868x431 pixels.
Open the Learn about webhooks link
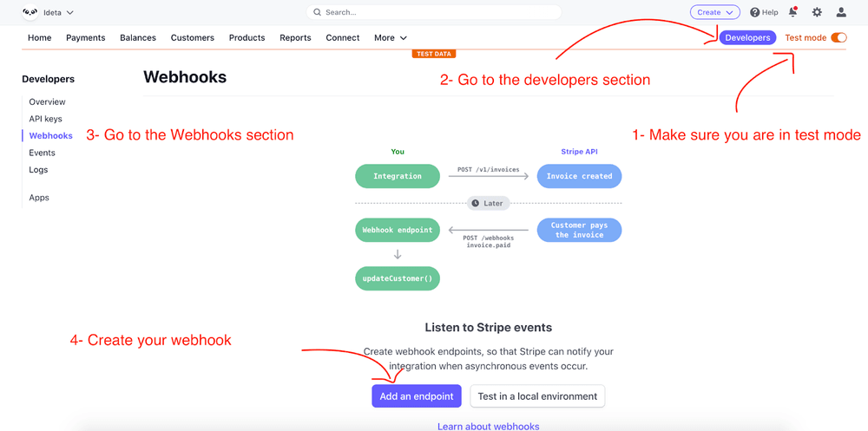tap(488, 426)
